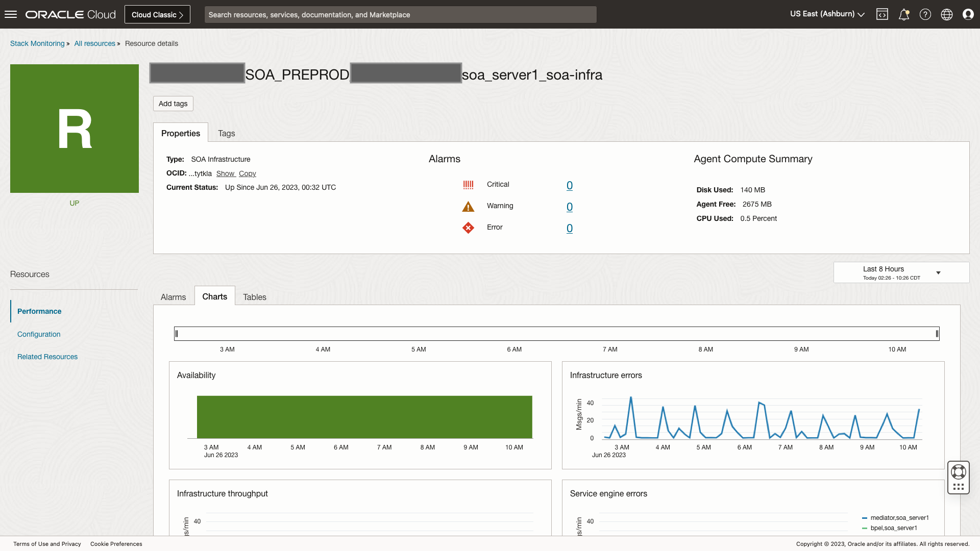This screenshot has height=551, width=980.
Task: Open the main navigation hamburger menu
Action: 11,14
